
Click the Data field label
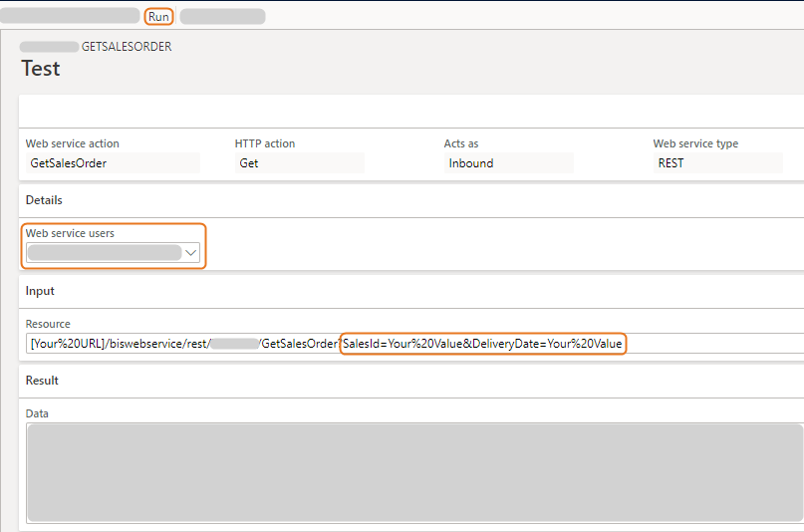click(x=37, y=413)
